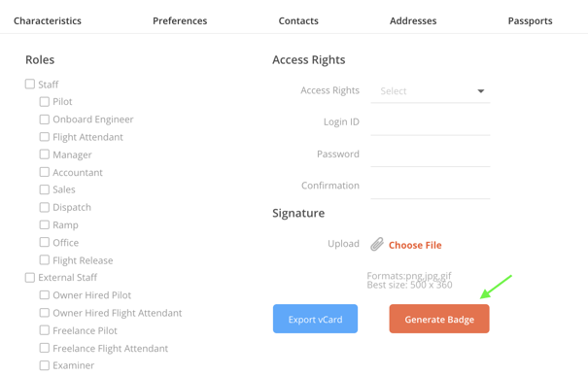The image size is (588, 376).
Task: Click the paperclip attachment icon
Action: click(x=377, y=244)
